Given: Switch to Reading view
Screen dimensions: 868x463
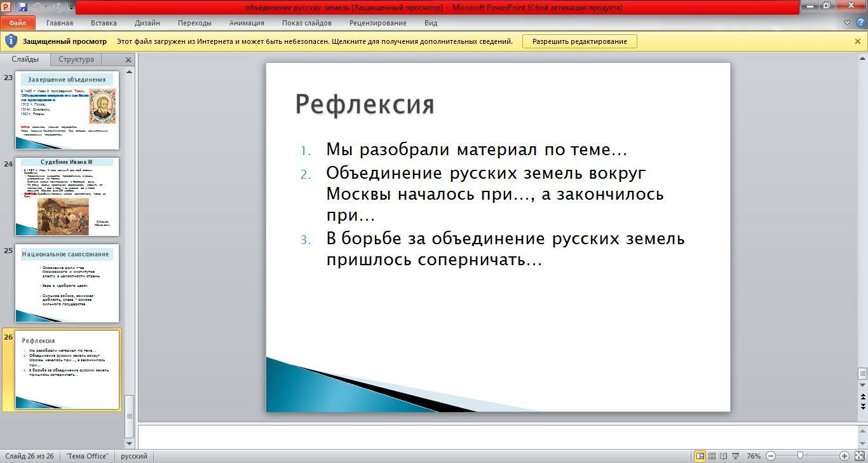Looking at the screenshot, I should pos(724,456).
